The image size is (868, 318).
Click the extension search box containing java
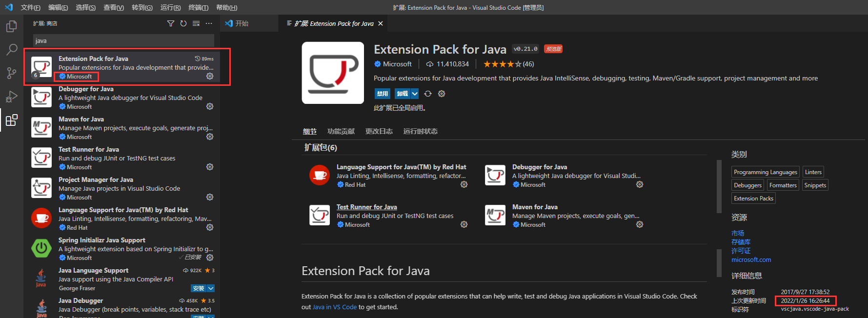click(123, 40)
